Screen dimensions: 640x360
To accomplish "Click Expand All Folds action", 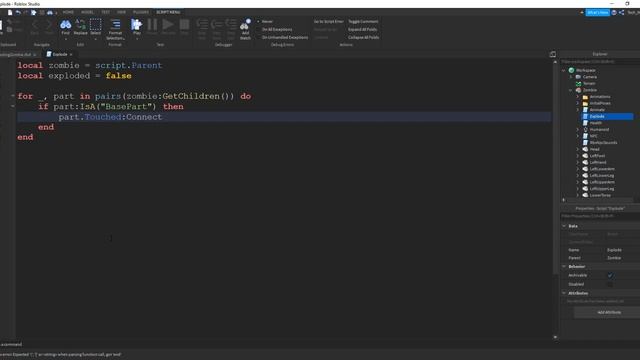I will [362, 29].
